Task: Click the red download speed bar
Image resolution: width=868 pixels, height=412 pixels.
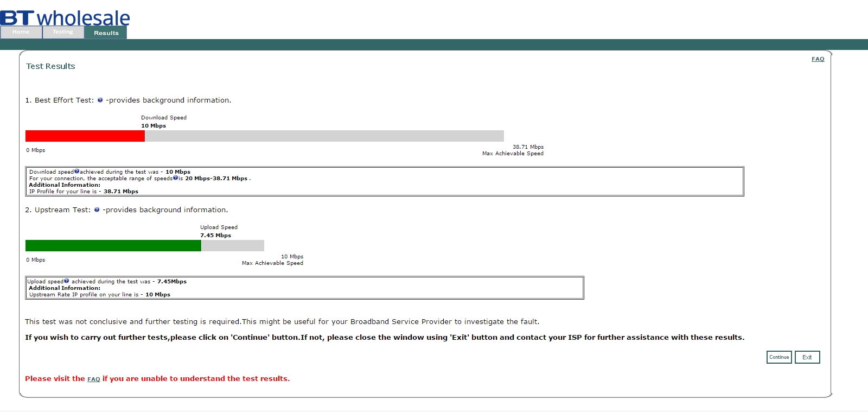Action: 85,136
